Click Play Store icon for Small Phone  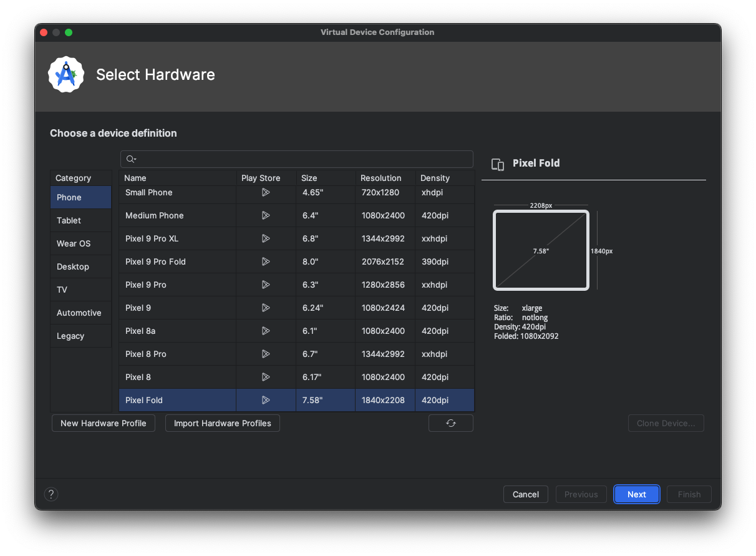coord(266,192)
